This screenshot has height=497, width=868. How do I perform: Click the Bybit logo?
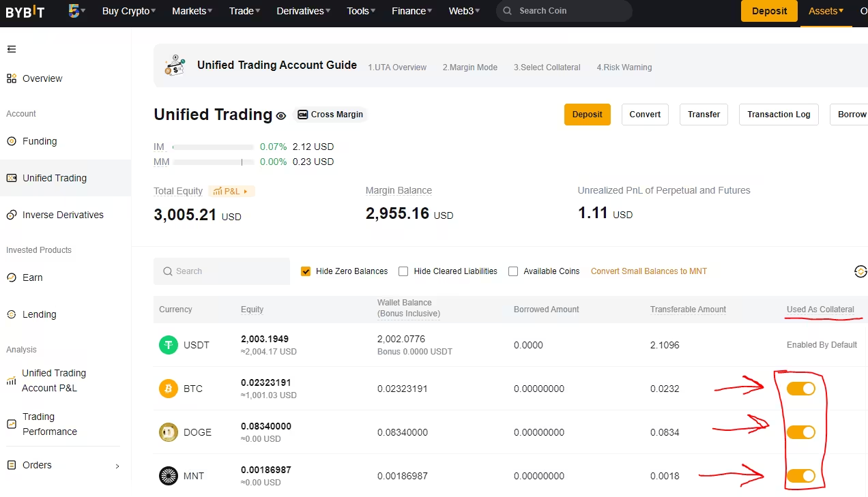(x=25, y=12)
